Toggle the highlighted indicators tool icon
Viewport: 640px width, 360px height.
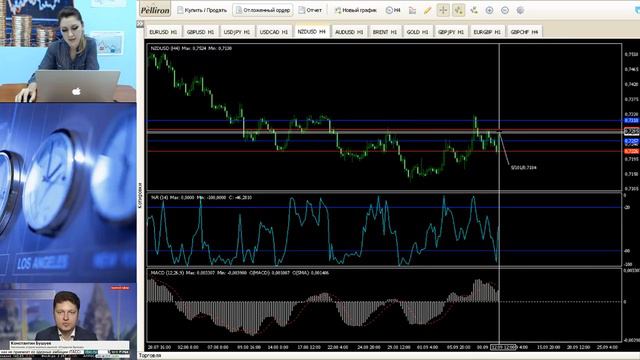[458, 11]
